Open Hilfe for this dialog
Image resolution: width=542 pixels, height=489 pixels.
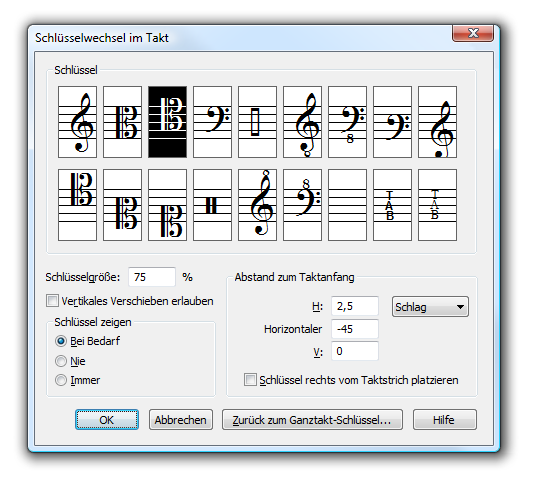pos(445,420)
